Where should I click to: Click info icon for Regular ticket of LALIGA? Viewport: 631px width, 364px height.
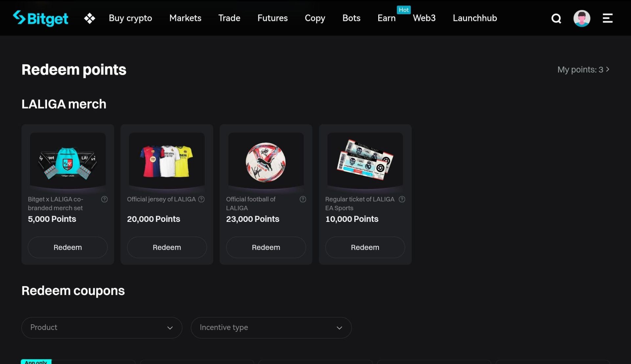click(x=402, y=199)
